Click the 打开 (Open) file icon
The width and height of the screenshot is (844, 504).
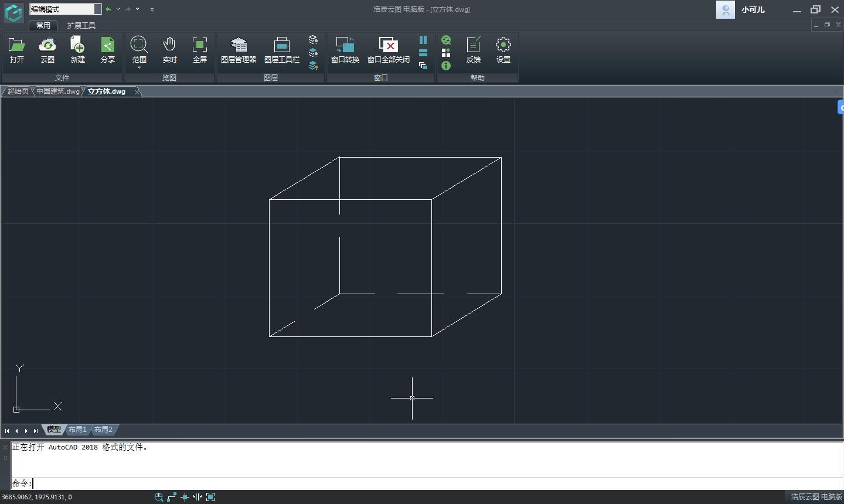coord(17,50)
